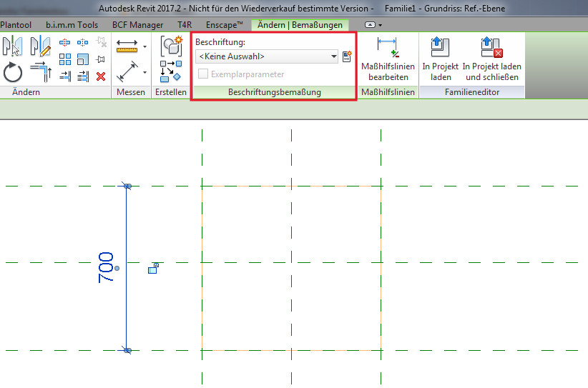
Task: Expand the aligned dimension dropdown arrow
Action: click(145, 72)
